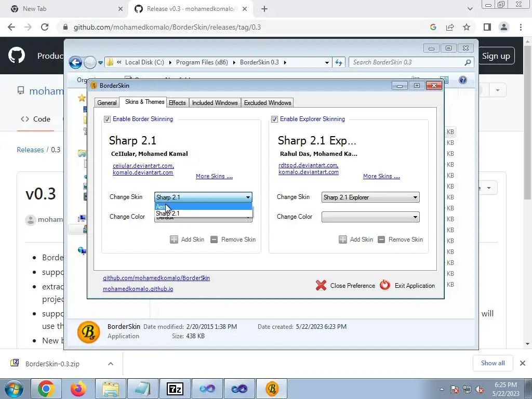This screenshot has height=399, width=532.
Task: Open the Code tab on GitHub repo
Action: tap(36, 119)
